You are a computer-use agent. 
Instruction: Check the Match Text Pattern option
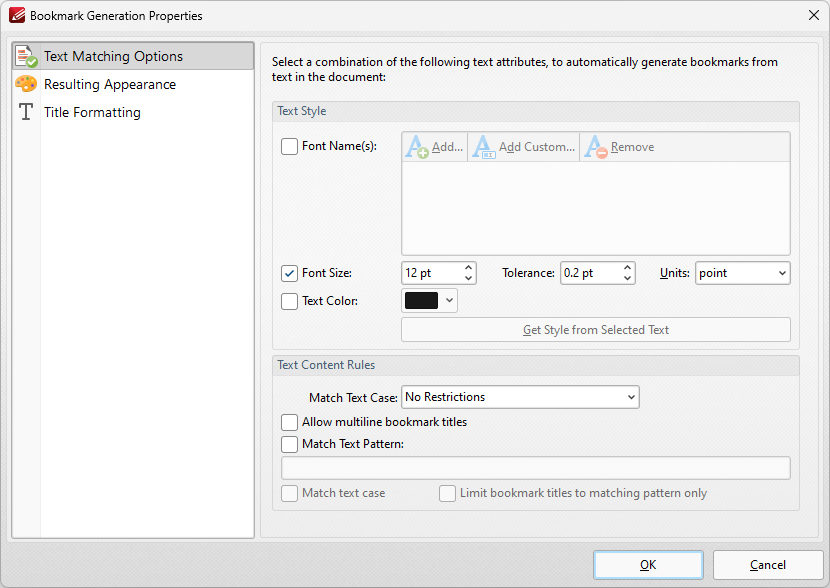point(289,444)
